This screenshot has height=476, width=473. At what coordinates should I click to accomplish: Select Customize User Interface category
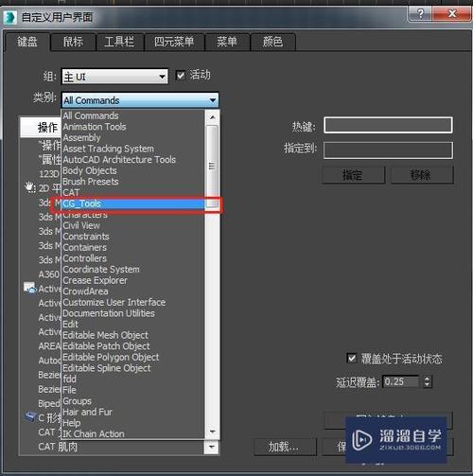(x=114, y=302)
